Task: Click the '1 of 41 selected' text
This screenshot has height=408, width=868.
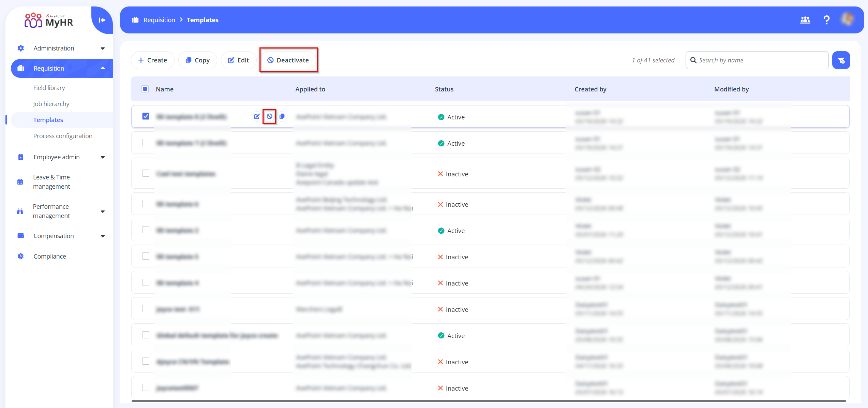Action: click(x=653, y=60)
